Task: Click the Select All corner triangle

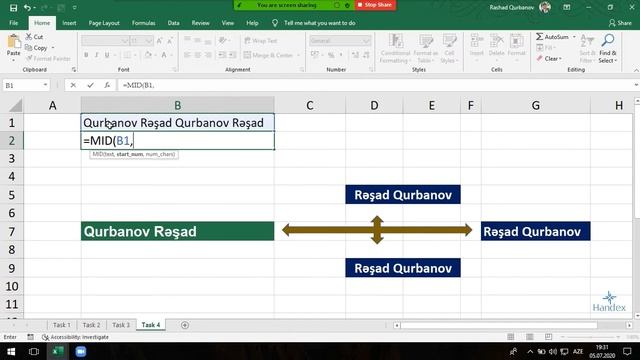Action: point(16,106)
